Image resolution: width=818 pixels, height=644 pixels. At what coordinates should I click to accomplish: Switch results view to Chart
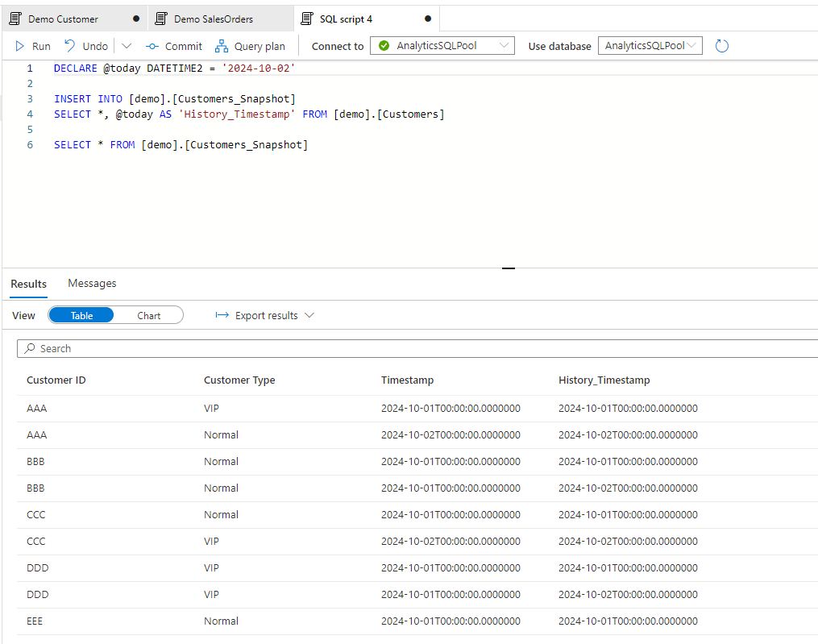coord(148,315)
